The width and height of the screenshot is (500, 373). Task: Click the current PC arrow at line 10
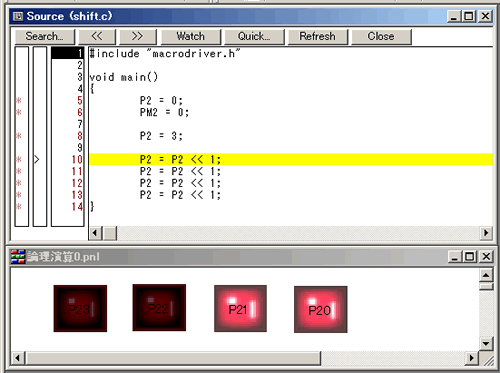(37, 160)
